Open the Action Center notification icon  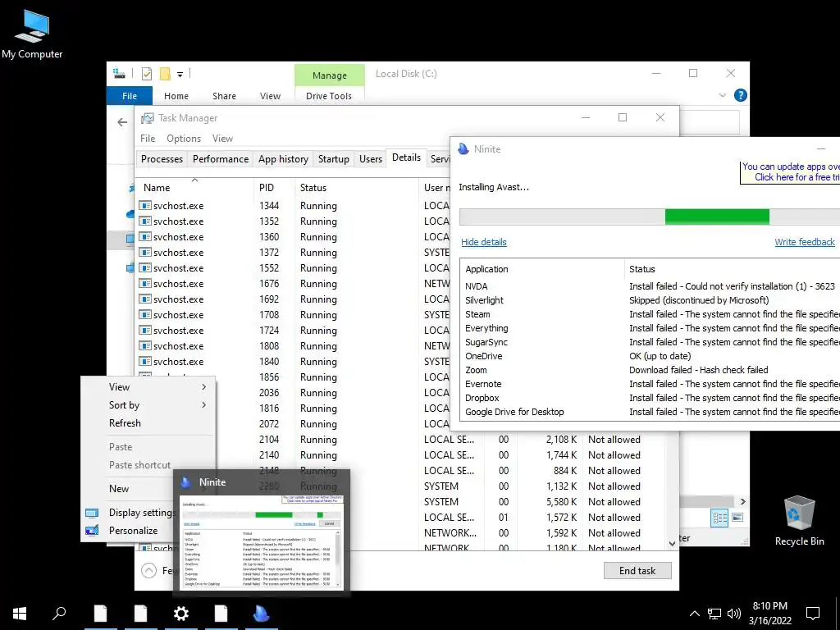pos(813,614)
